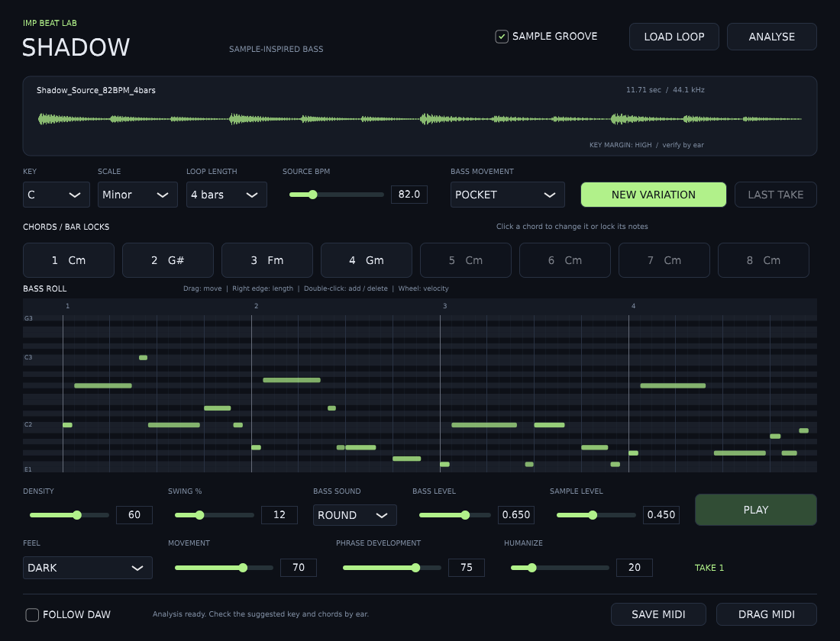840x641 pixels.
Task: Click bar 3 marker in the bass roll ruler
Action: (444, 306)
